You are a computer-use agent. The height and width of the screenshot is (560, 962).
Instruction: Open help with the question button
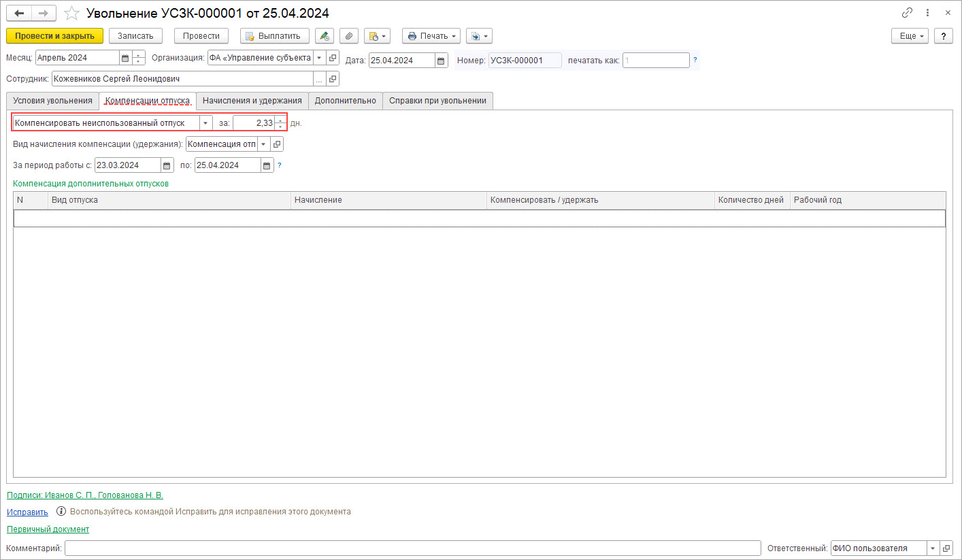pyautogui.click(x=944, y=36)
